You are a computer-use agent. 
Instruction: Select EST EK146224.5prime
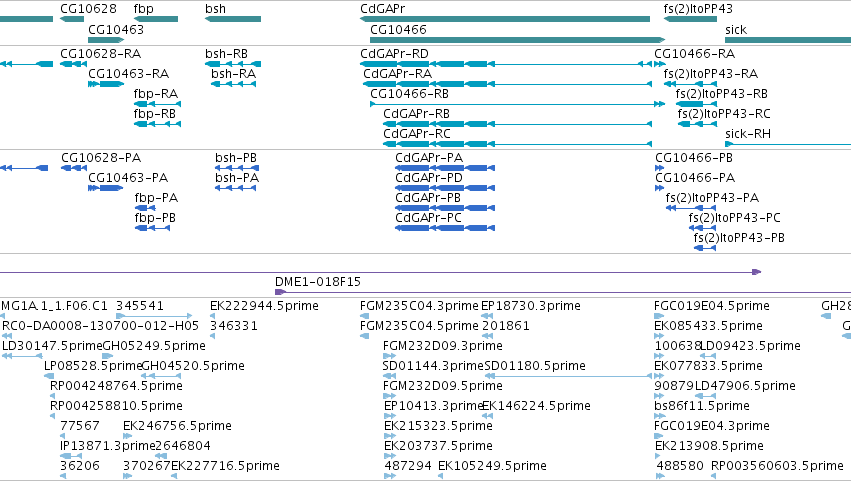[x=536, y=407]
